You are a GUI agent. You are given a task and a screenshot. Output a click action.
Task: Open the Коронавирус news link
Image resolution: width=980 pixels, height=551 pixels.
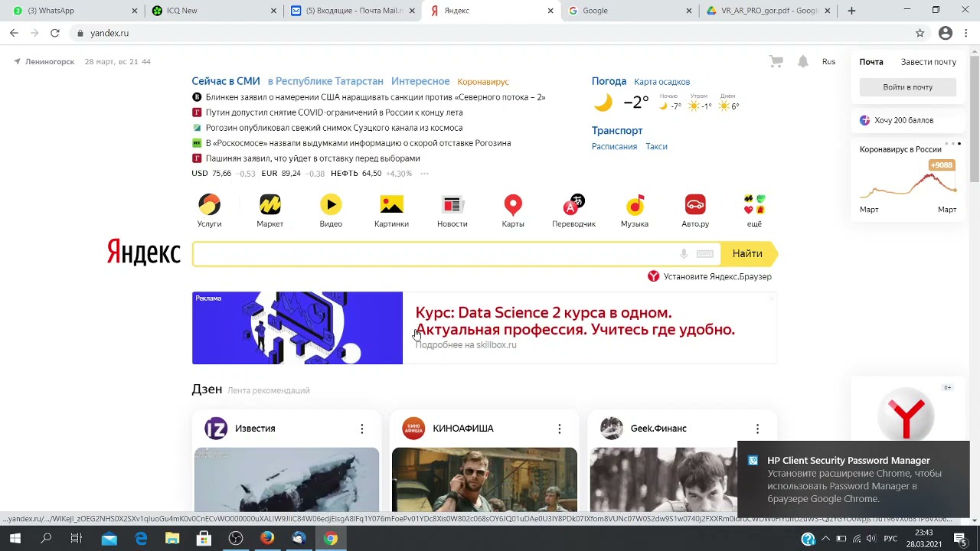coord(483,82)
